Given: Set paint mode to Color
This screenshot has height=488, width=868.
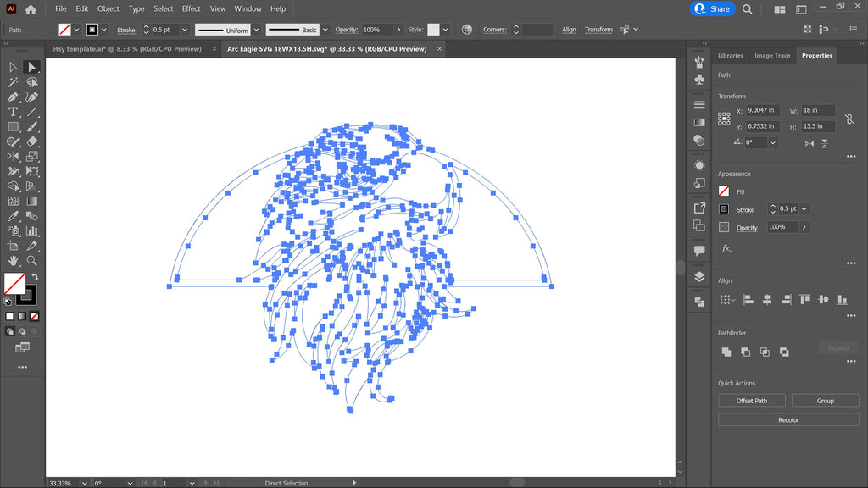Looking at the screenshot, I should [9, 317].
